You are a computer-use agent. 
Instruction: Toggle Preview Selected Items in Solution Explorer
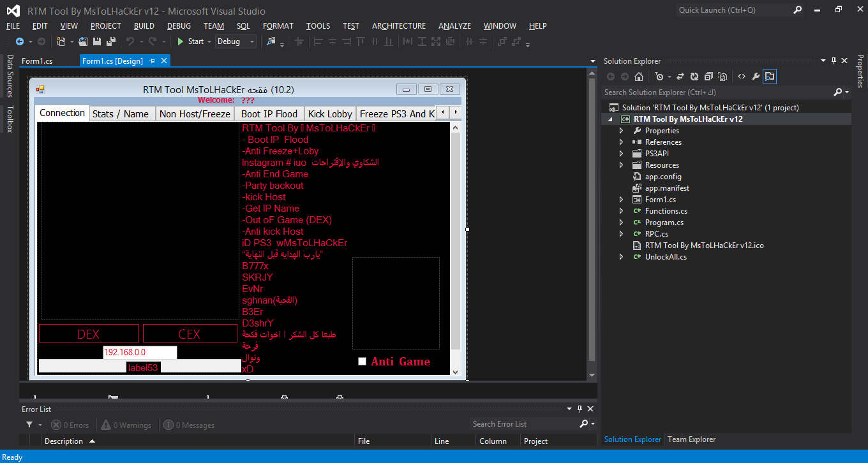click(x=770, y=77)
